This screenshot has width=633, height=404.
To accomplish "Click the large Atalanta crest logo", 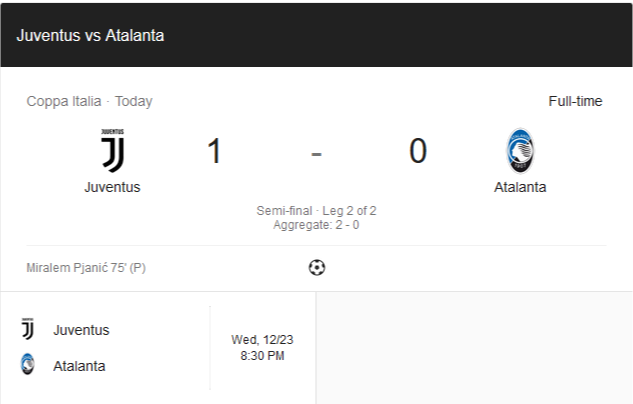I will [520, 151].
